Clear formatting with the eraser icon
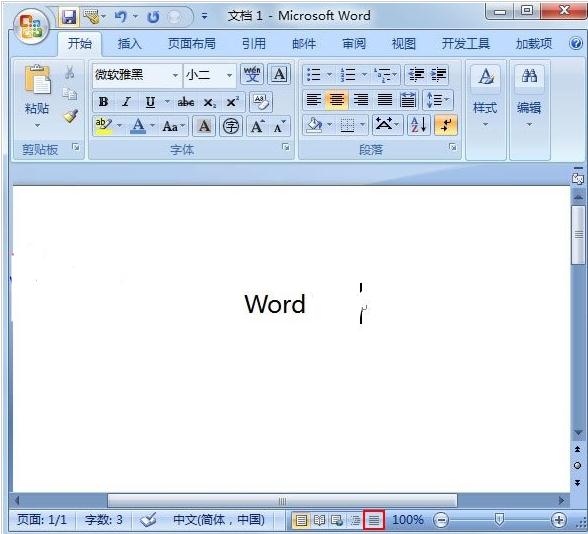 tap(261, 101)
